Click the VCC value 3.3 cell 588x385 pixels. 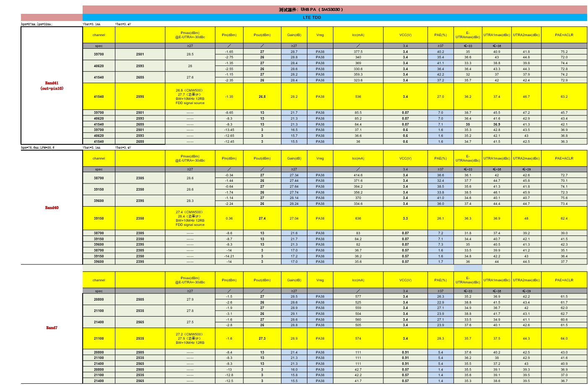tap(405, 218)
